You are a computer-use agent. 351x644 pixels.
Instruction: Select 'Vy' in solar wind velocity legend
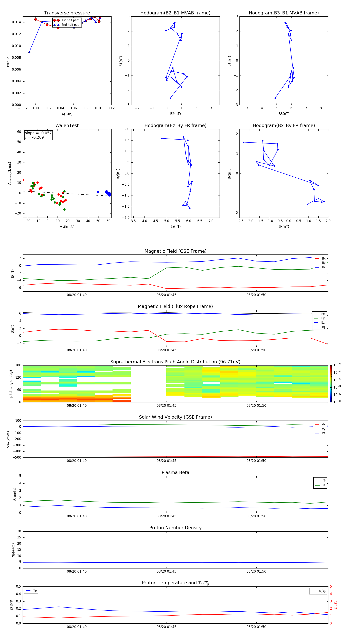[x=320, y=429]
